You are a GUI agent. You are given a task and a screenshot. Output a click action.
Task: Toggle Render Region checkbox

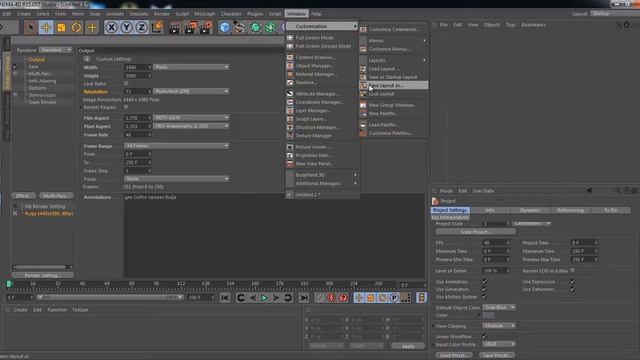(126, 107)
